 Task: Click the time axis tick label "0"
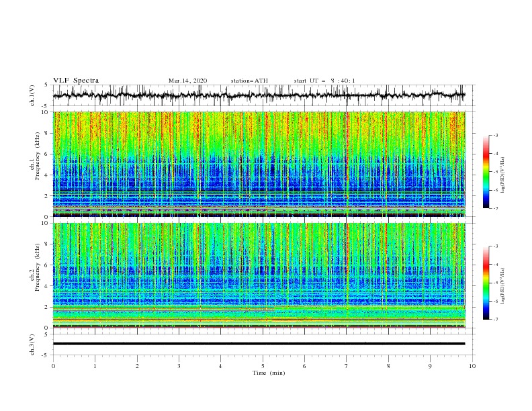[x=53, y=366]
